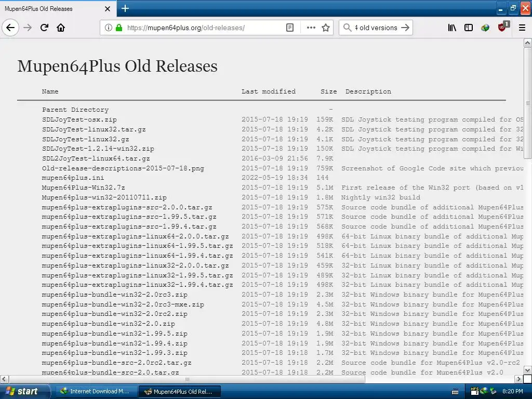Download mupen64plus-extraplugins-src-2.0.0.tar.gz

pyautogui.click(x=127, y=207)
